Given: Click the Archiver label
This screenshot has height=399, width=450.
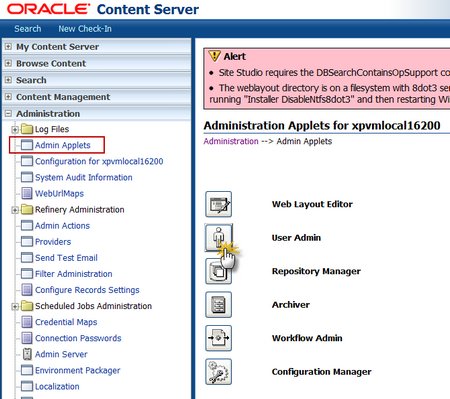Looking at the screenshot, I should point(291,305).
